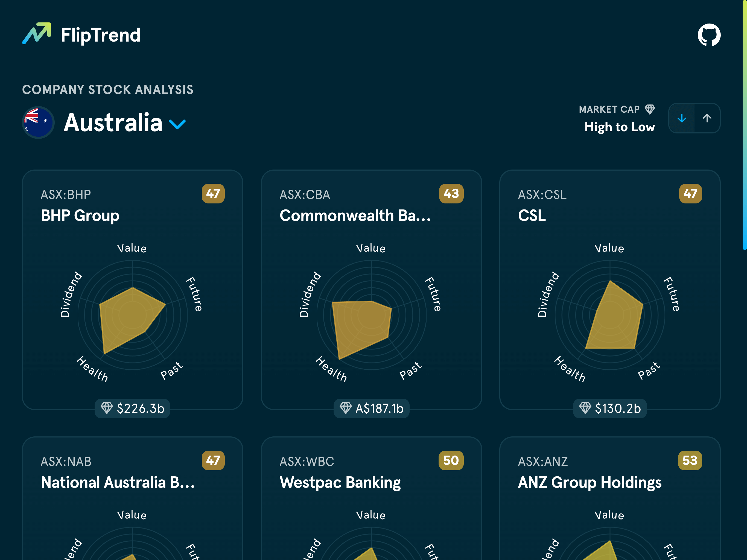This screenshot has height=560, width=747.
Task: Expand the Australia country chevron
Action: (177, 124)
